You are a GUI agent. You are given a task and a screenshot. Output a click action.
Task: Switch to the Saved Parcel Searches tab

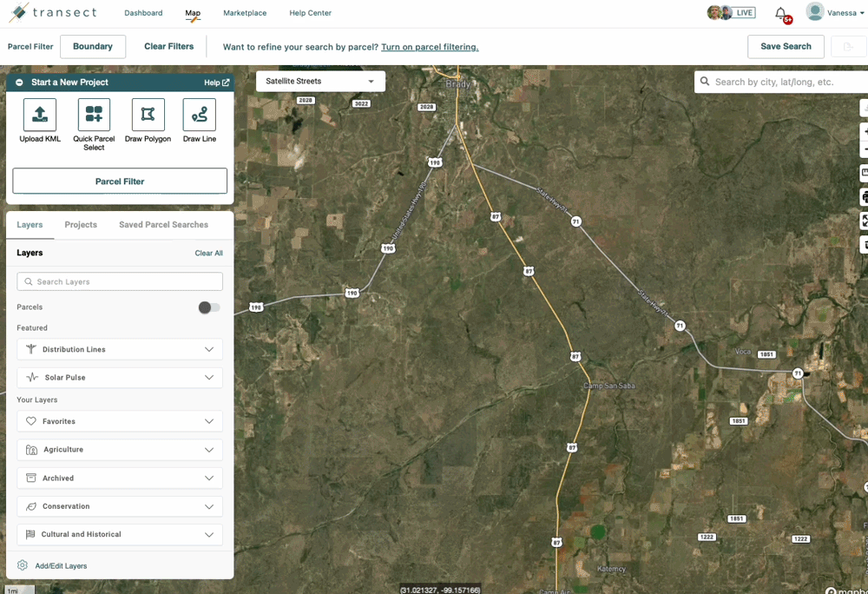[x=163, y=224]
